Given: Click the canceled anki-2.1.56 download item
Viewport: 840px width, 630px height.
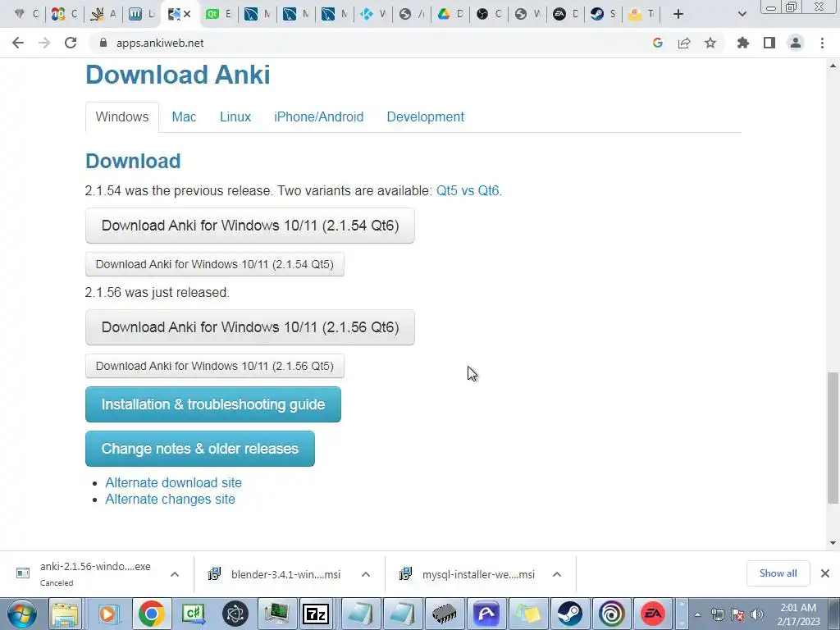Looking at the screenshot, I should coord(85,573).
